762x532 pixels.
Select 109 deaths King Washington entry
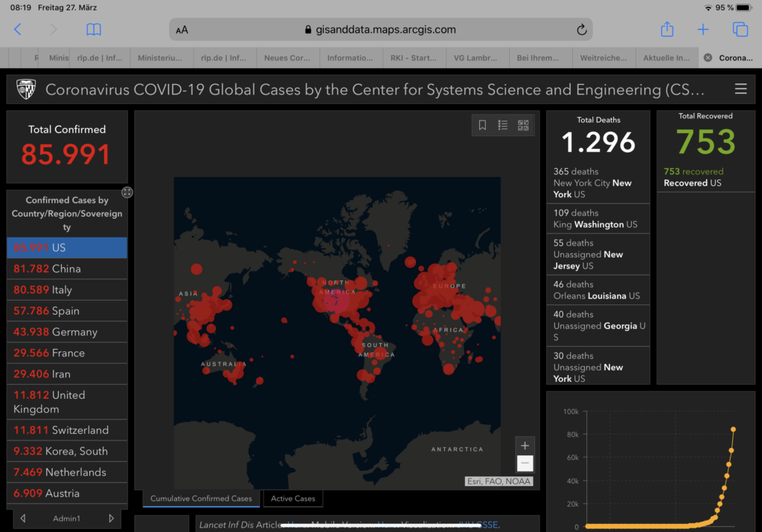click(598, 219)
